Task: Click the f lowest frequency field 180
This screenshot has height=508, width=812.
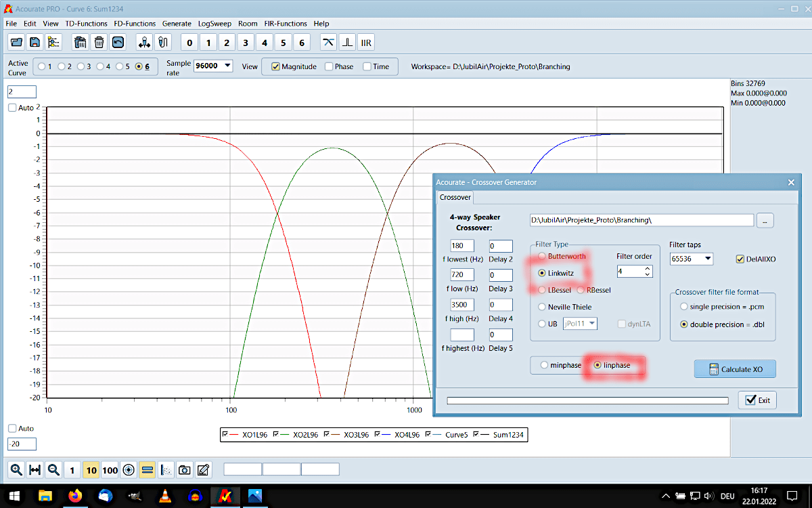Action: click(462, 246)
